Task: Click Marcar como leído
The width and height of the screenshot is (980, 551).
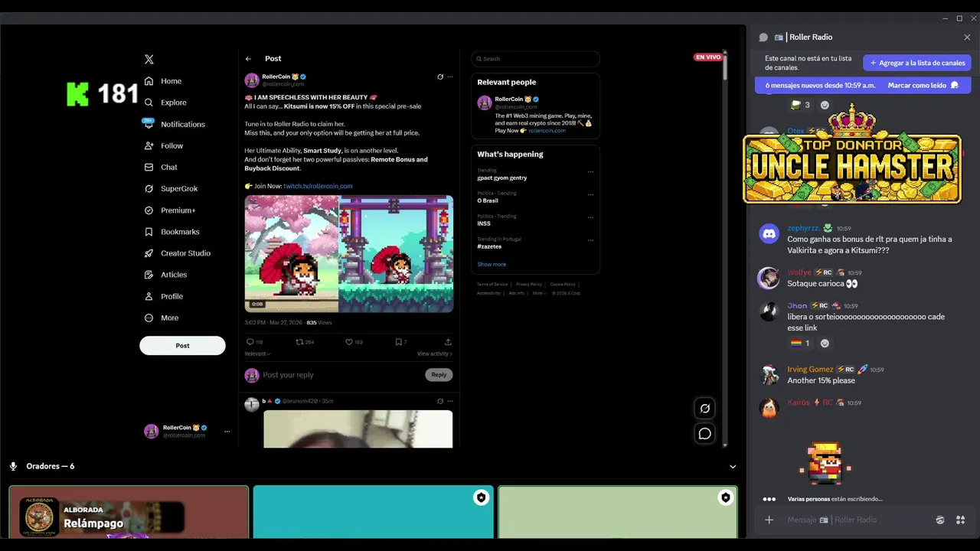Action: point(923,86)
